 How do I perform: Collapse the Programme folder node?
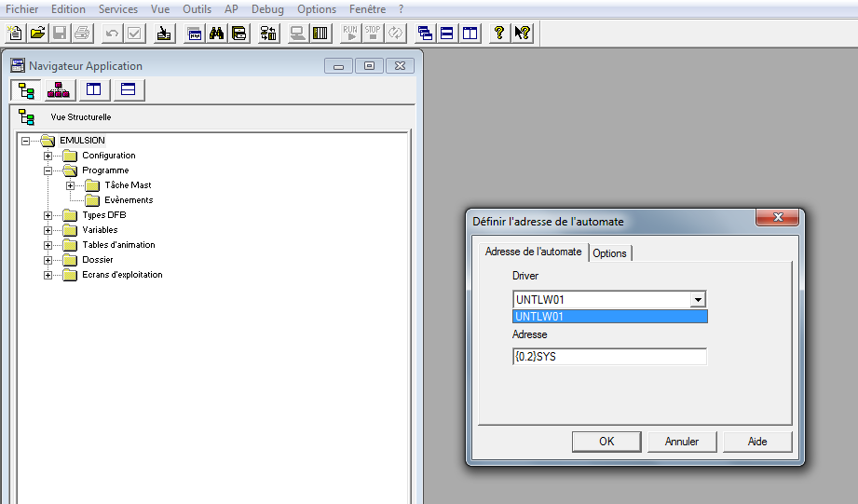(x=48, y=170)
